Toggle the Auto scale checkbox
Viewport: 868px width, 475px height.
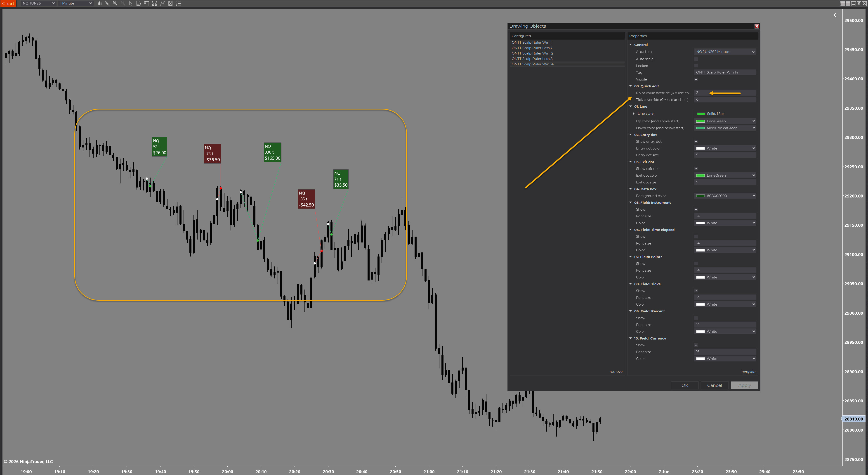coord(696,59)
